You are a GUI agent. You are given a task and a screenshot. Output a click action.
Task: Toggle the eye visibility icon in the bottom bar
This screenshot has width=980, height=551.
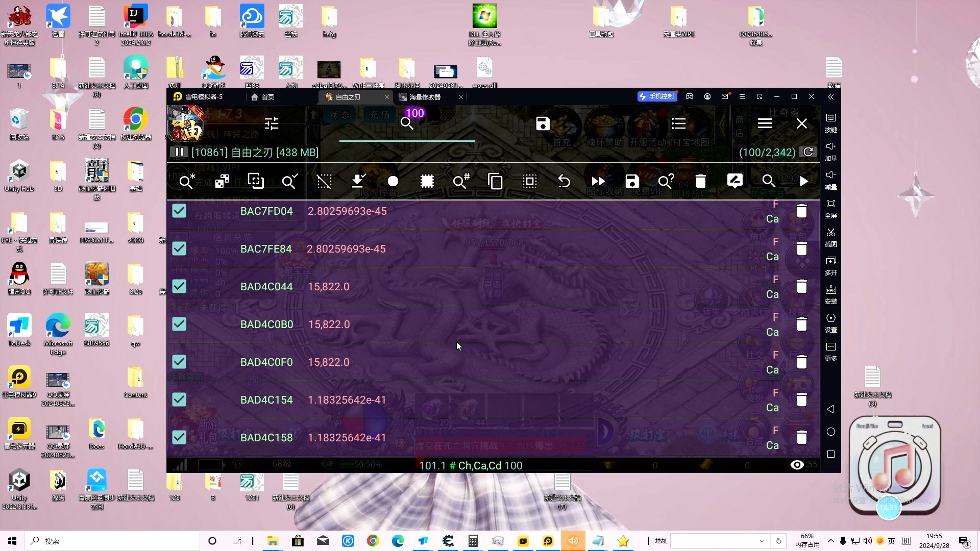tap(797, 465)
